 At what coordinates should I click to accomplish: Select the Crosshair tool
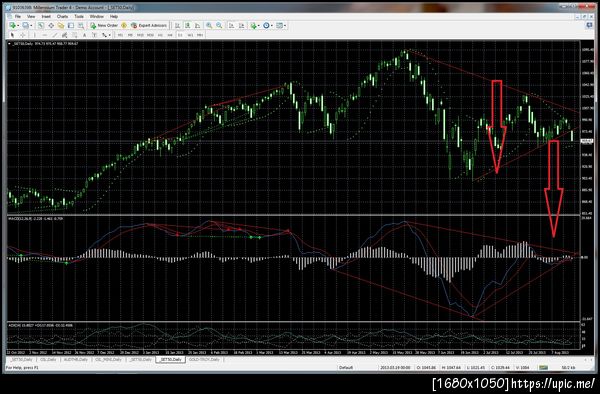[x=23, y=35]
